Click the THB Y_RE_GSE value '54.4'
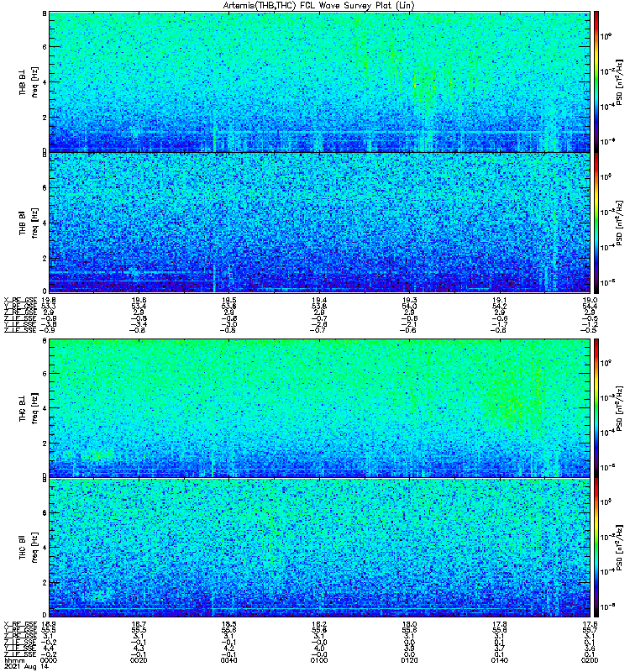630x672 pixels. (x=590, y=307)
